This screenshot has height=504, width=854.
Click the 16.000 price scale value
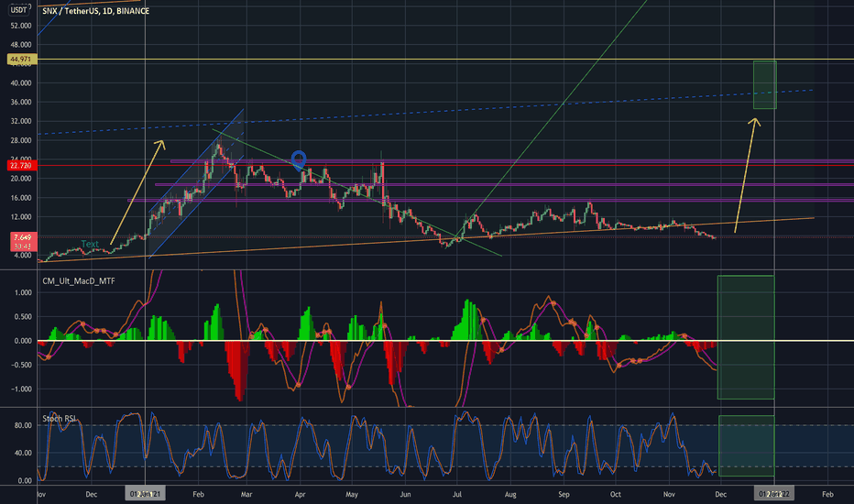coord(21,198)
